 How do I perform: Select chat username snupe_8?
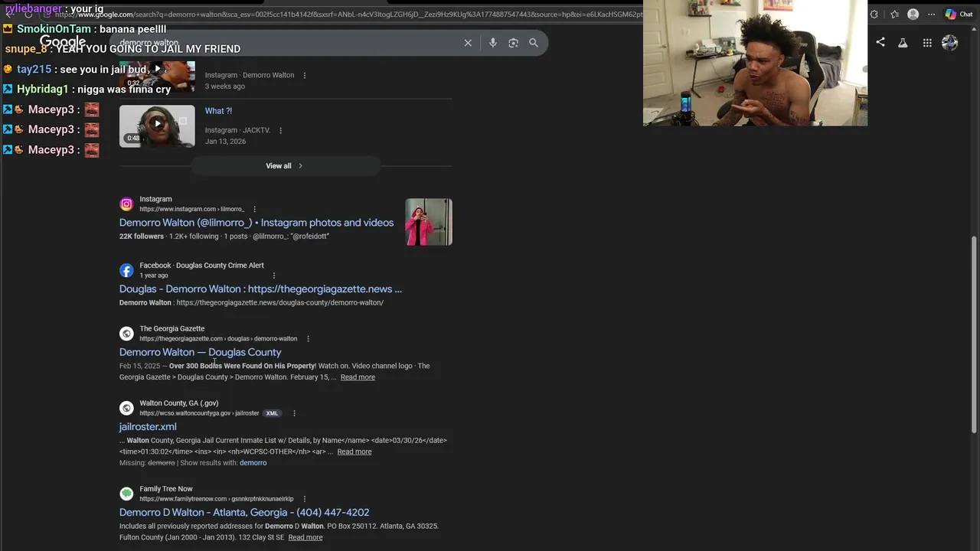(x=26, y=49)
